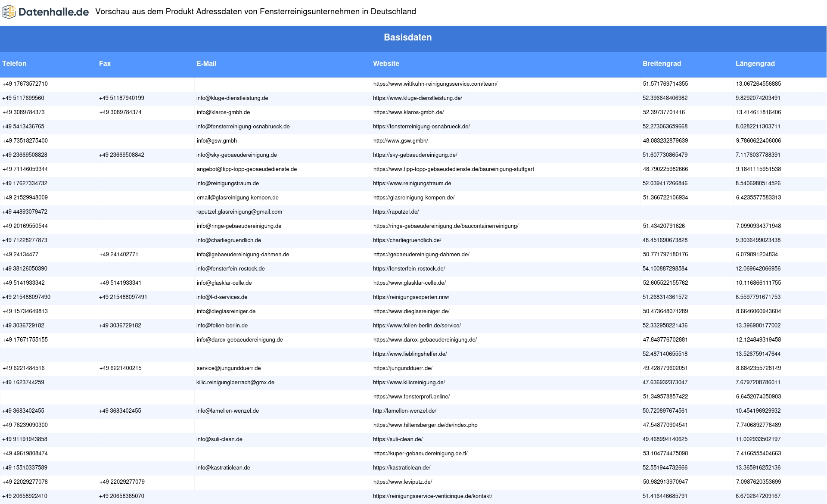Click email info@darox-gebaeudereinigung.de
Image resolution: width=827 pixels, height=504 pixels.
239,340
